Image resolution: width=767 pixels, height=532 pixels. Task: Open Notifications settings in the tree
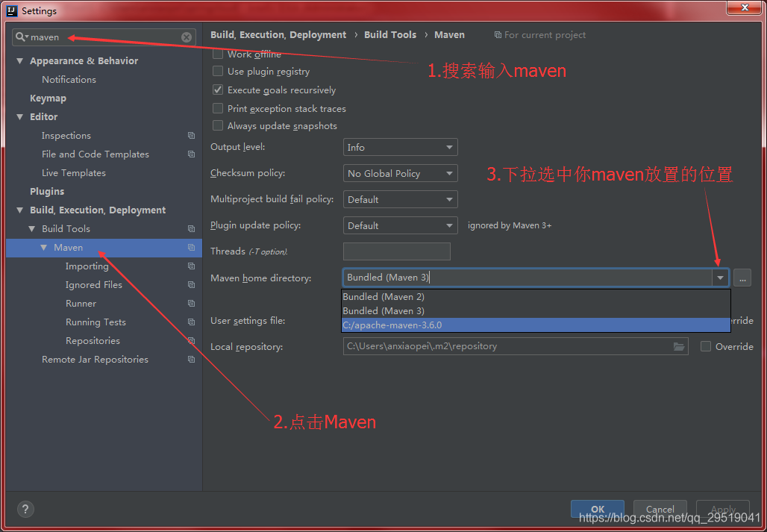(x=69, y=80)
